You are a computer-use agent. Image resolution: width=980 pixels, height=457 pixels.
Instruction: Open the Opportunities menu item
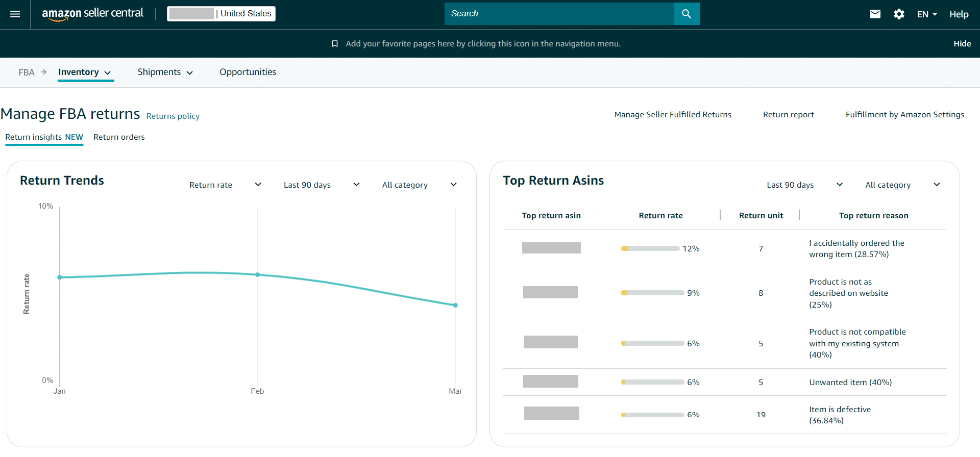[x=248, y=72]
